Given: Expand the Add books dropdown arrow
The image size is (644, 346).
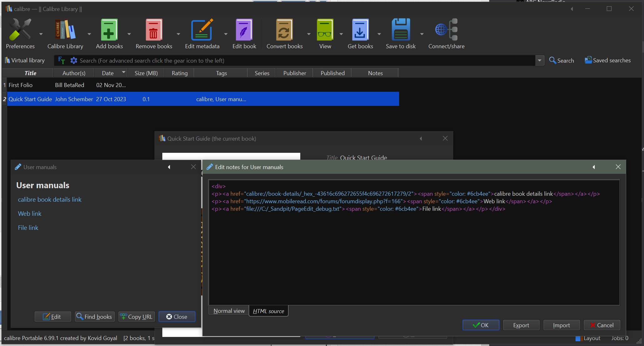Looking at the screenshot, I should pos(129,34).
